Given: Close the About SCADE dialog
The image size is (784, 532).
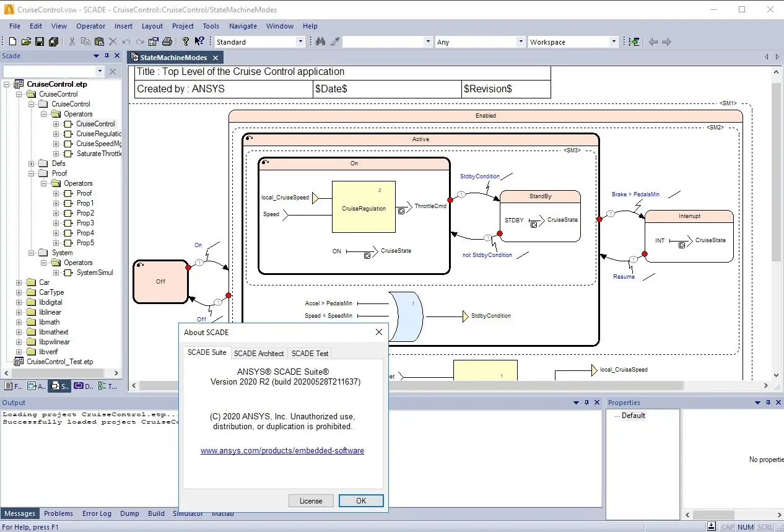Looking at the screenshot, I should (379, 332).
